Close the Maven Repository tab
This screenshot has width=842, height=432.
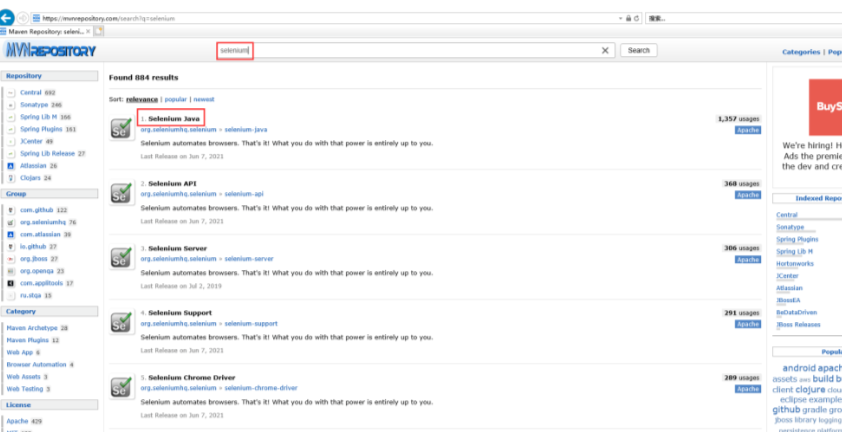[x=89, y=32]
